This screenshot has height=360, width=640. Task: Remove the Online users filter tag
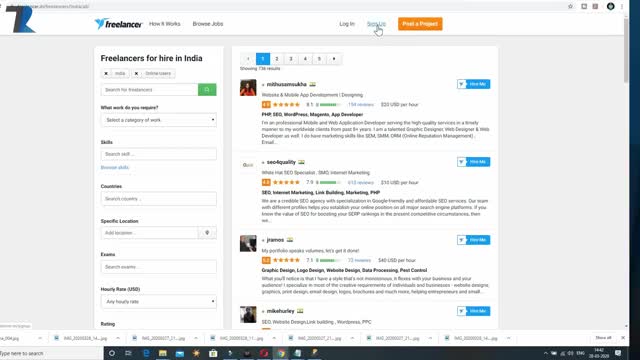pos(136,73)
